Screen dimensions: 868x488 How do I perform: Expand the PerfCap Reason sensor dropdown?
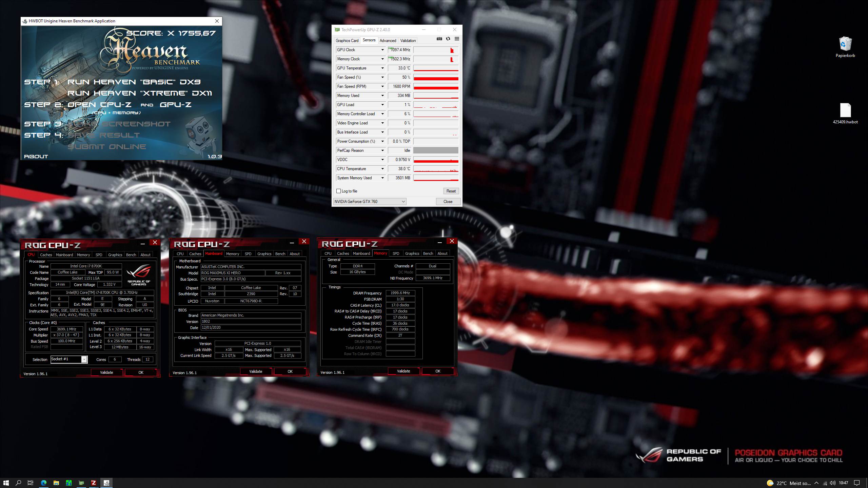pyautogui.click(x=382, y=150)
